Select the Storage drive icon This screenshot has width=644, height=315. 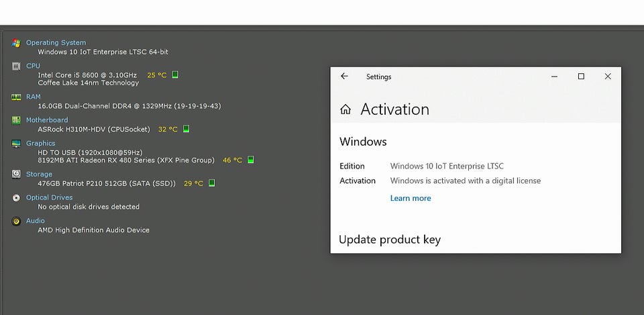point(16,174)
